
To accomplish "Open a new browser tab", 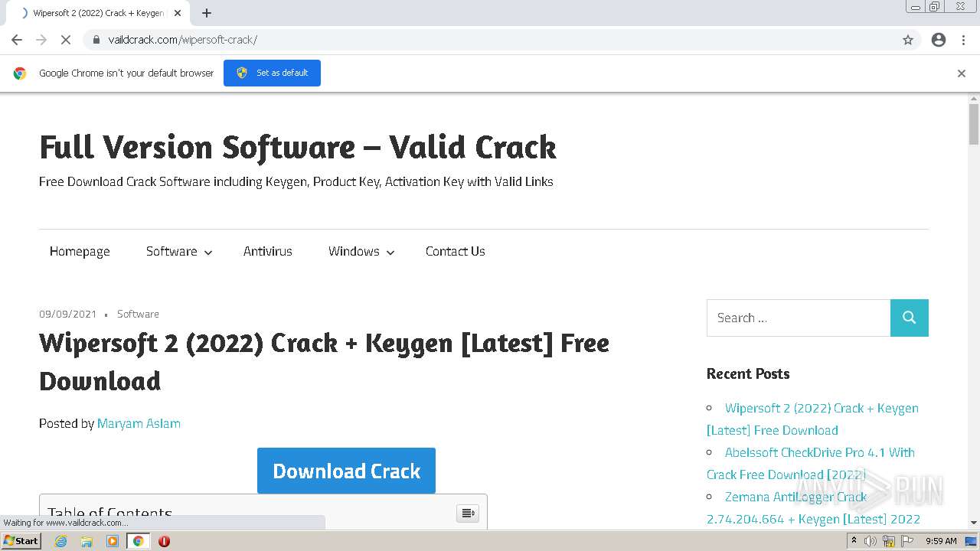I will [x=207, y=13].
